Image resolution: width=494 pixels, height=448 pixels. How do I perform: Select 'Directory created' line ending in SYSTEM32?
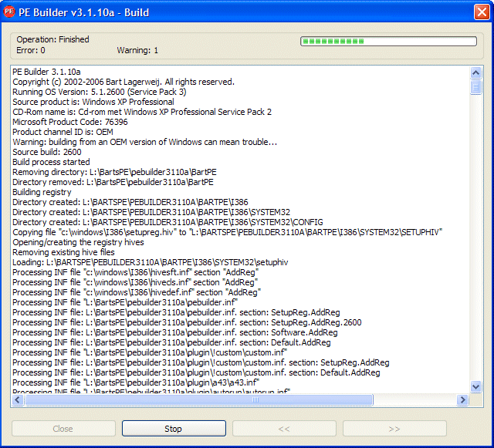tap(151, 212)
